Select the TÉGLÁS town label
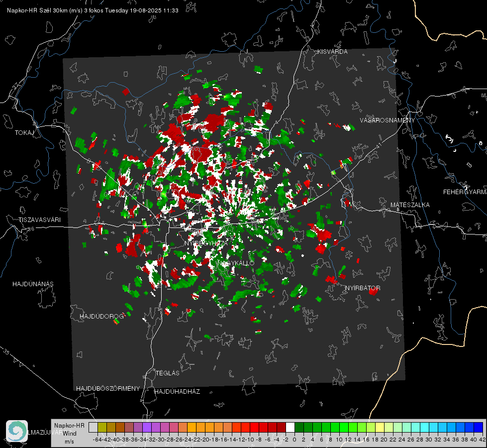 (x=168, y=373)
